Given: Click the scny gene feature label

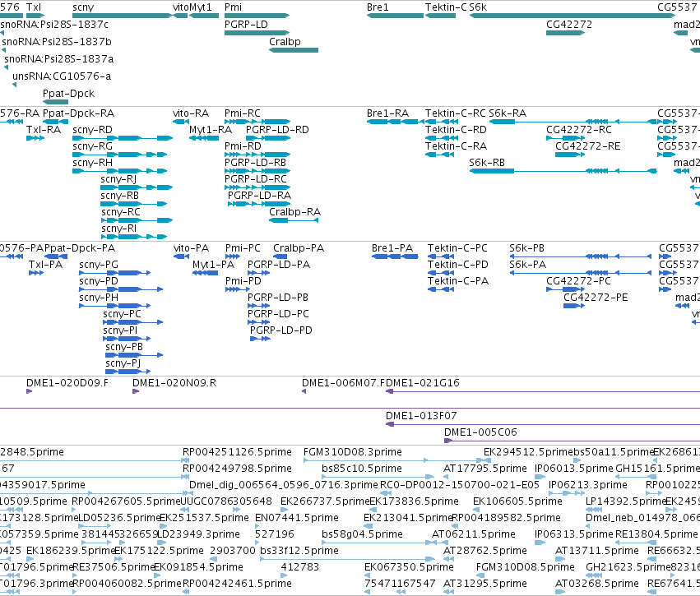Looking at the screenshot, I should point(83,7).
